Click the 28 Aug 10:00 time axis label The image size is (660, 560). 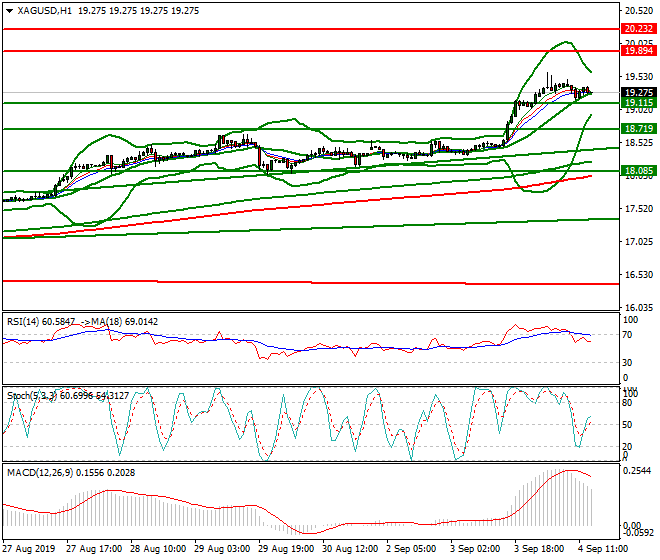pos(158,549)
